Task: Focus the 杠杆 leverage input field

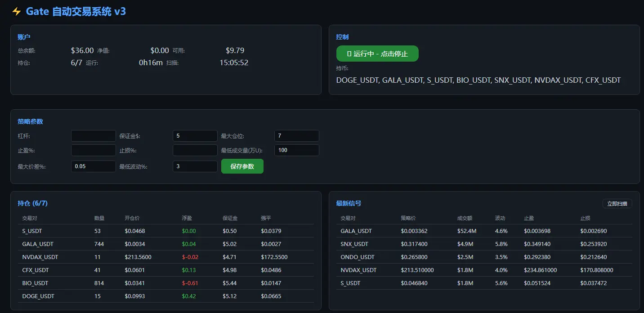Action: [x=94, y=136]
